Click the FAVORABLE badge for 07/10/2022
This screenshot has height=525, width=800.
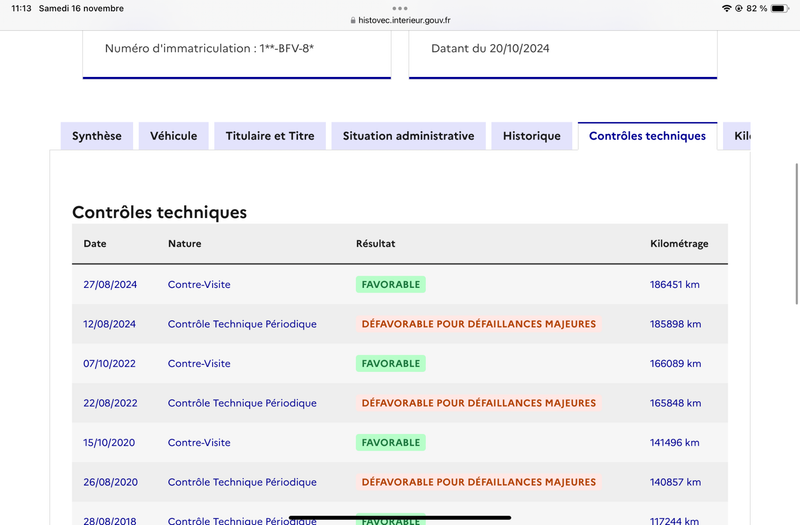click(x=391, y=364)
